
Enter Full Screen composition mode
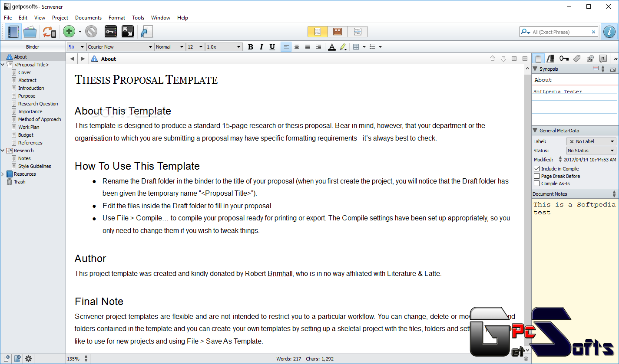point(127,32)
